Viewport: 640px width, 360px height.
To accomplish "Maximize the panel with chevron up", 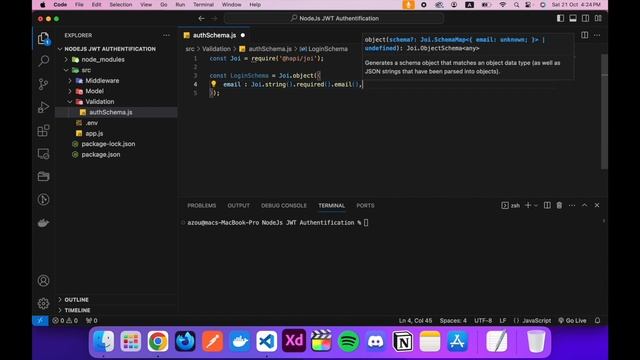I will click(x=584, y=205).
